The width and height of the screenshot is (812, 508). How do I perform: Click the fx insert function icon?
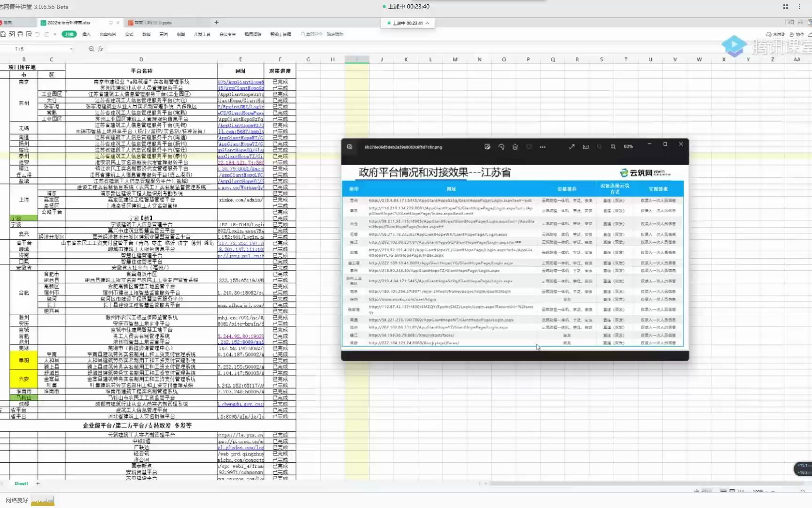101,48
